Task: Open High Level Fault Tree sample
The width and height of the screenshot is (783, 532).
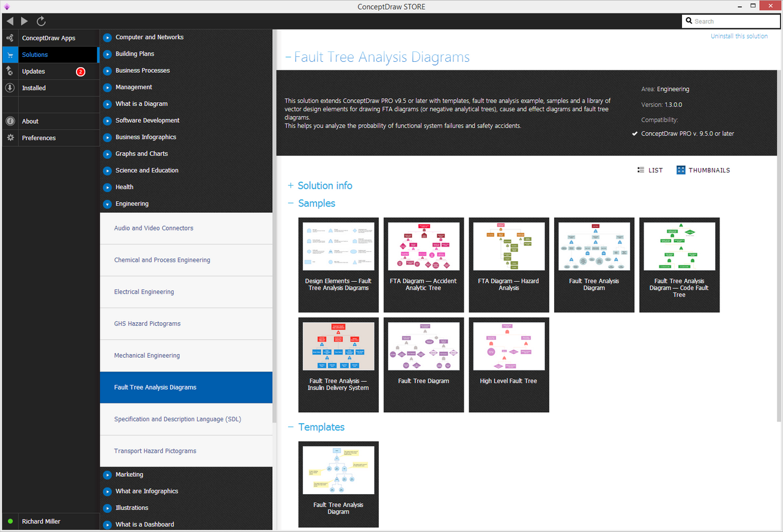Action: pyautogui.click(x=509, y=365)
